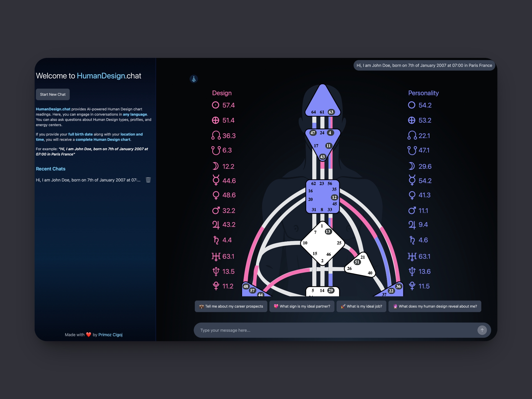Click the Personality Moon symbol beside 29.6
Screen dimensions: 532x399
coord(412,166)
